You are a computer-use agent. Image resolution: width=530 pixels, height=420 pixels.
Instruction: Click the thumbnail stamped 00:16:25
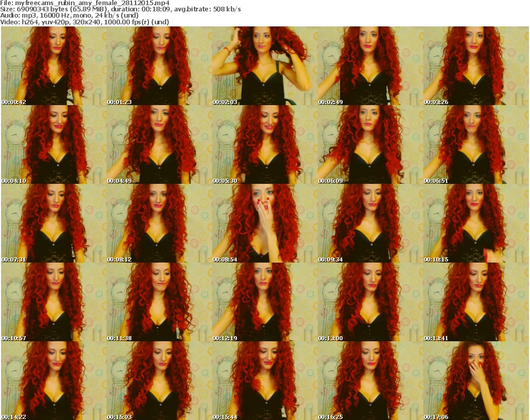click(371, 381)
